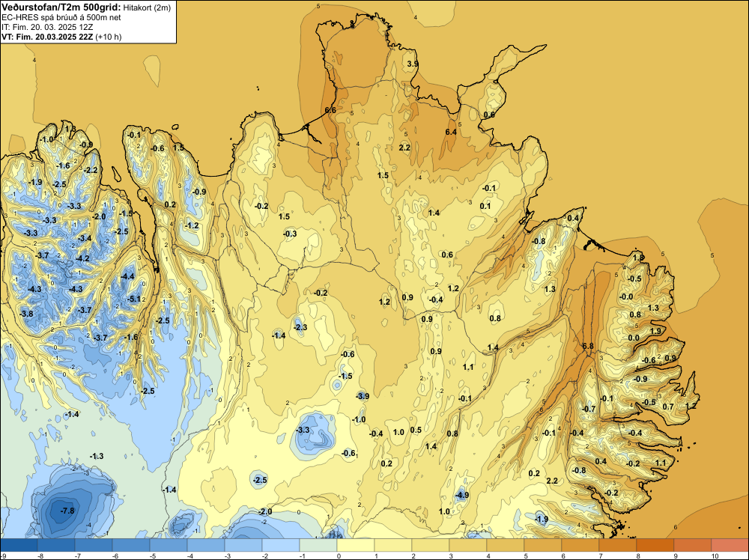Click the temperature value '0.1' without a minus sign
The image size is (749, 560).
[485, 206]
